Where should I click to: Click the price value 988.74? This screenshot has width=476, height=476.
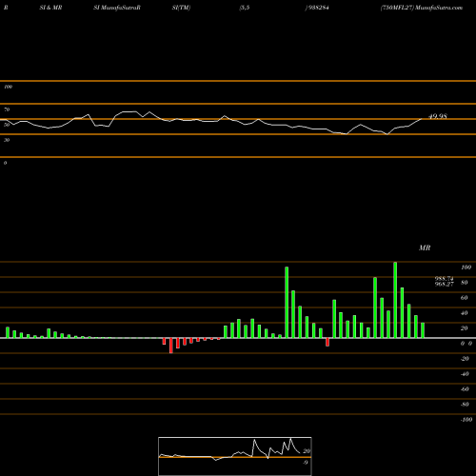pos(444,279)
